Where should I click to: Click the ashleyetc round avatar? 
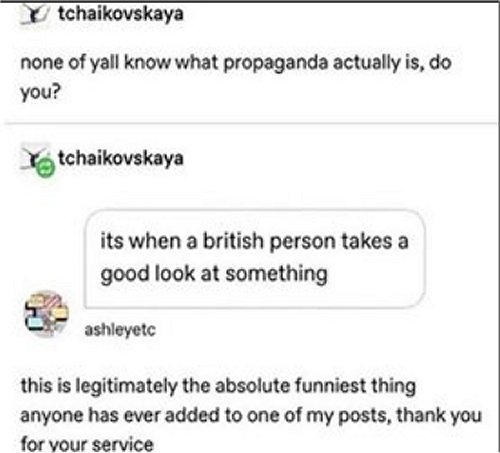point(47,313)
